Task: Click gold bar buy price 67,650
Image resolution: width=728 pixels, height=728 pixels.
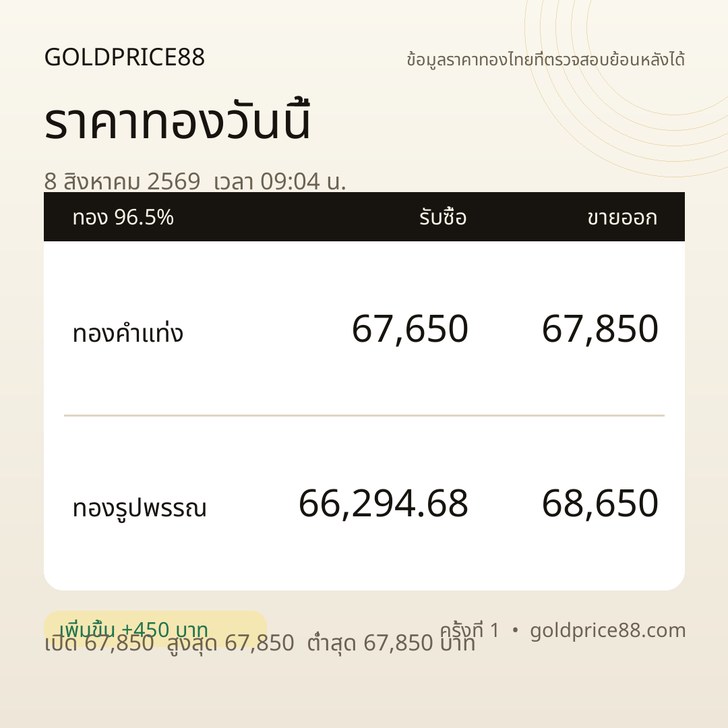Action: 410,329
